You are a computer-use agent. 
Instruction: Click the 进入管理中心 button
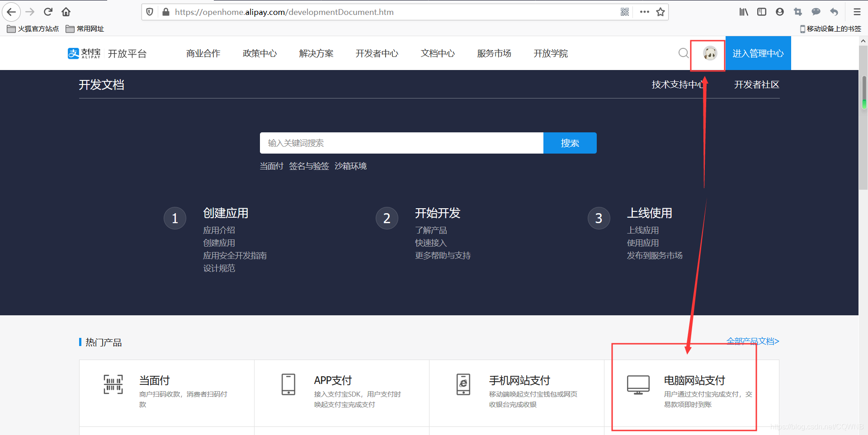[758, 53]
